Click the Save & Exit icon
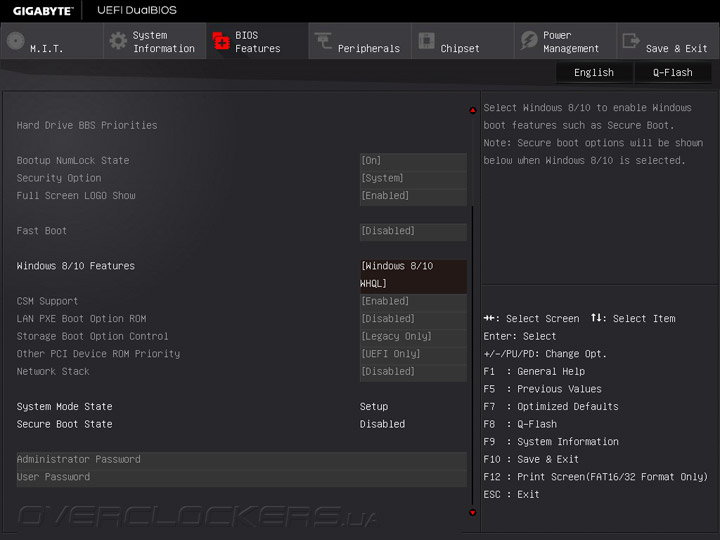Viewport: 720px width, 540px height. point(631,41)
